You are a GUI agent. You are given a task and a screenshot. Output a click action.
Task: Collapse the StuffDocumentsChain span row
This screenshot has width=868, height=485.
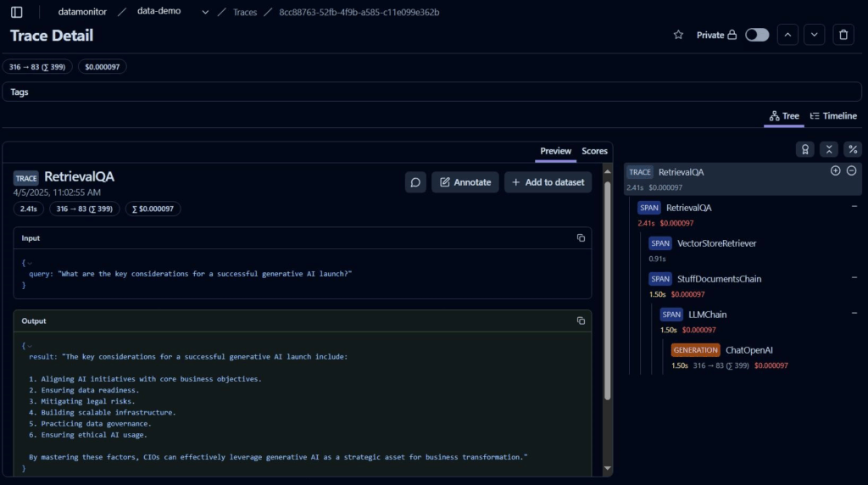(854, 278)
